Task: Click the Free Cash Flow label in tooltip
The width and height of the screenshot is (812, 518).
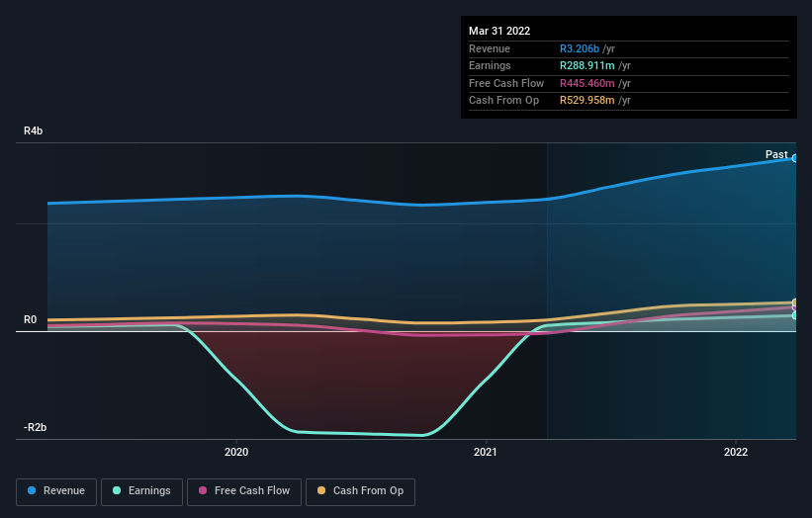Action: (x=506, y=83)
